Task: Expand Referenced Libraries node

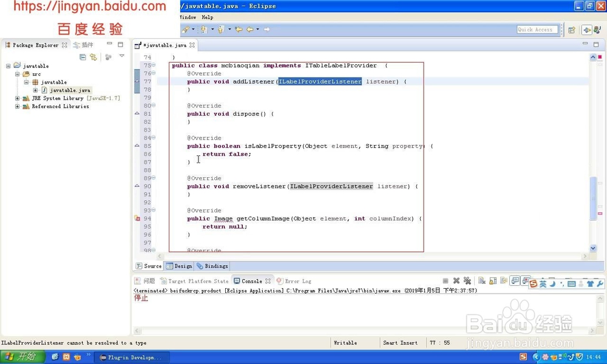Action: click(x=17, y=106)
